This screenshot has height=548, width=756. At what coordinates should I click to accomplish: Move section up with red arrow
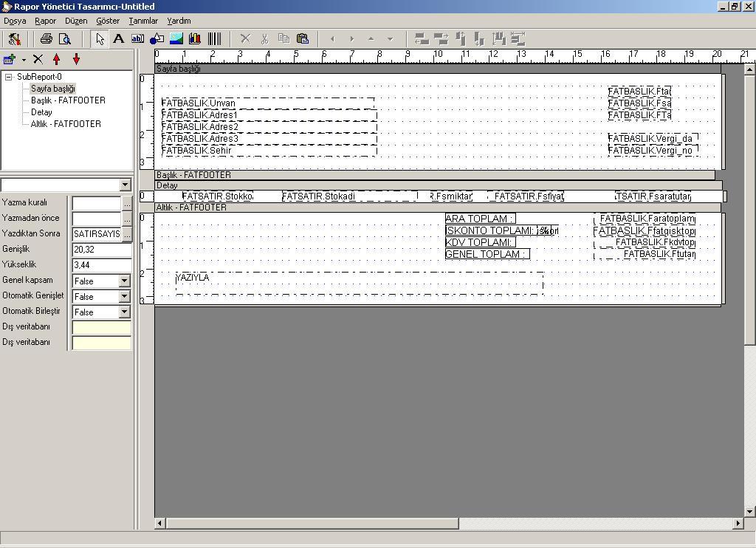tap(57, 59)
